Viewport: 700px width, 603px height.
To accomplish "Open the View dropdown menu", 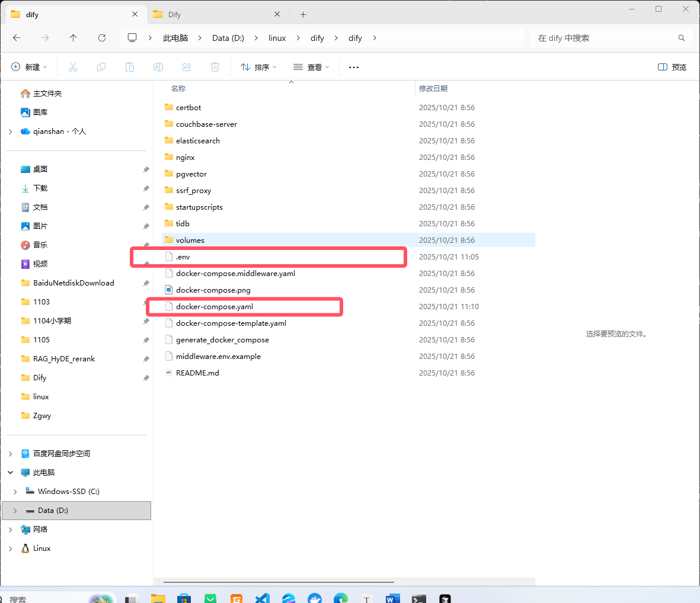I will tap(311, 67).
